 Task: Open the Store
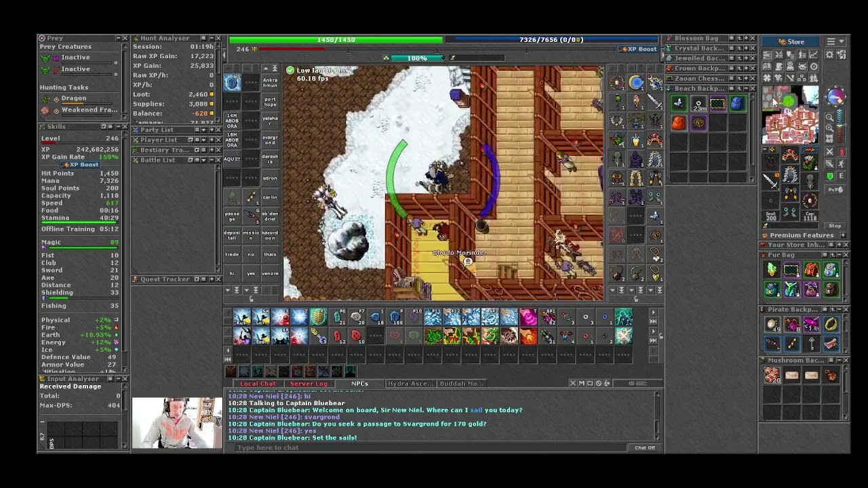(790, 41)
